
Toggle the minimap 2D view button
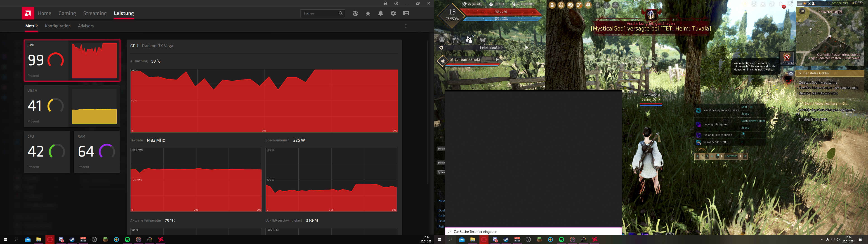[x=802, y=11]
